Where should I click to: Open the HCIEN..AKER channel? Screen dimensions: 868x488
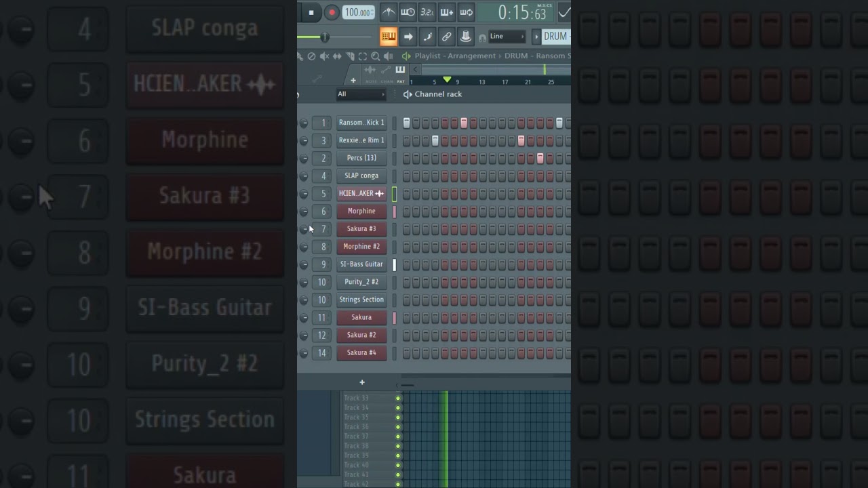pyautogui.click(x=361, y=194)
